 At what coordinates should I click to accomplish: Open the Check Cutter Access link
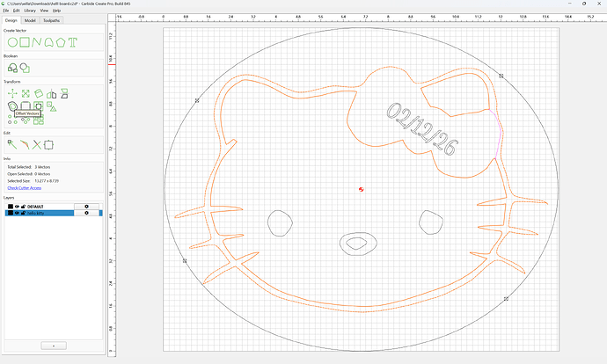[25, 188]
